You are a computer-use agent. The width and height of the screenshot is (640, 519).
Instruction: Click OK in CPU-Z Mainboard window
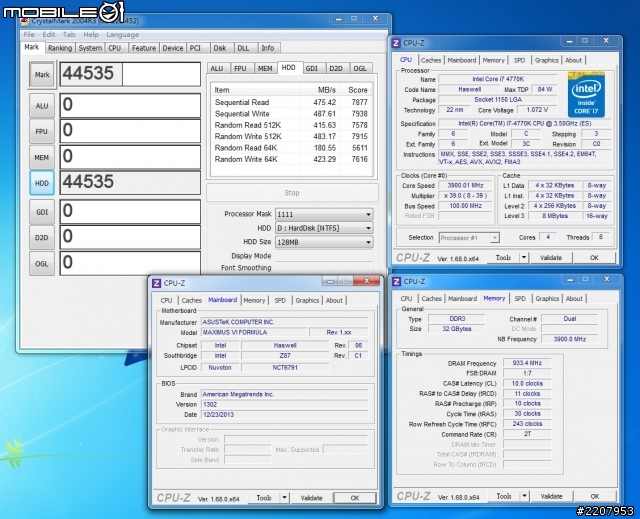click(355, 498)
